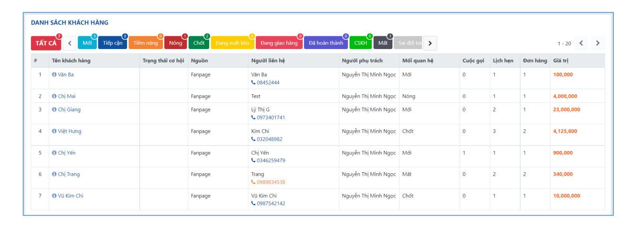
Task: Switch to the Tiềm năng tab
Action: [x=145, y=43]
